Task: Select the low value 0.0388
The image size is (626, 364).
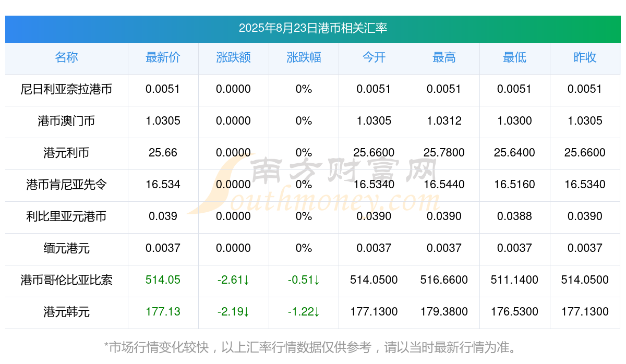Action: (514, 216)
